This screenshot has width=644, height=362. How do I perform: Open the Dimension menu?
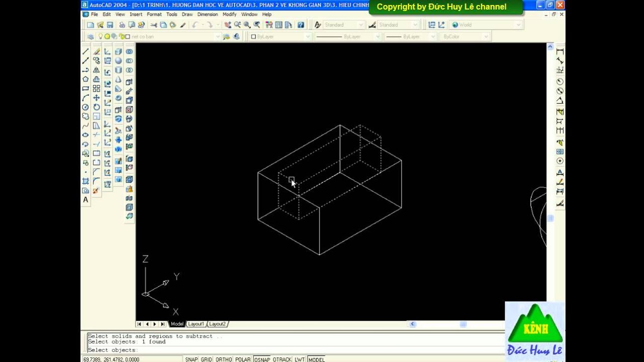point(207,15)
